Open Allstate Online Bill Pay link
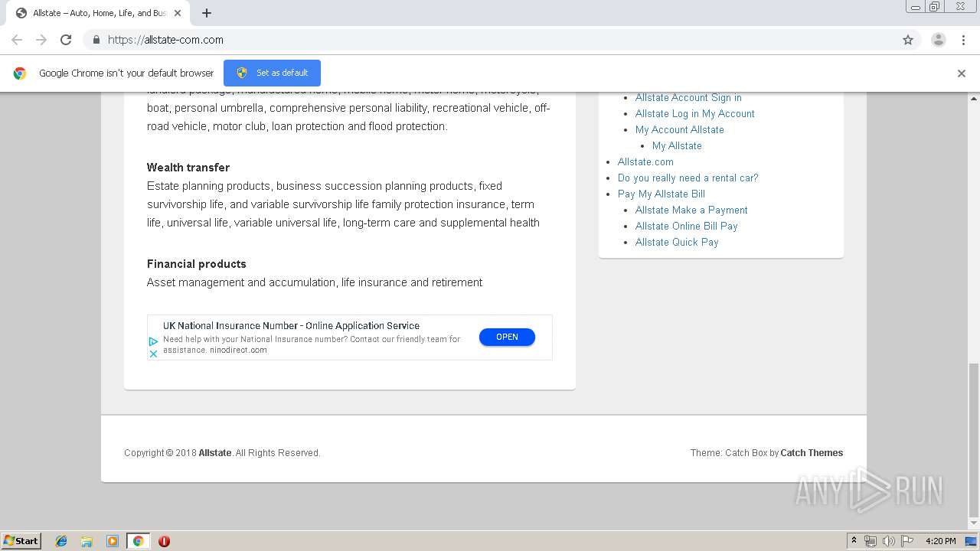This screenshot has width=980, height=551. click(687, 226)
